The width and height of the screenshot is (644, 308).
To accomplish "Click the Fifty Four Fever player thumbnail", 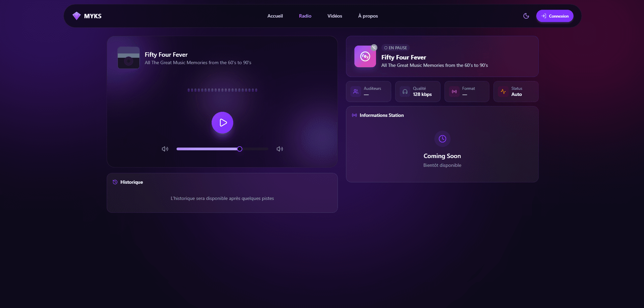I will pos(129,58).
